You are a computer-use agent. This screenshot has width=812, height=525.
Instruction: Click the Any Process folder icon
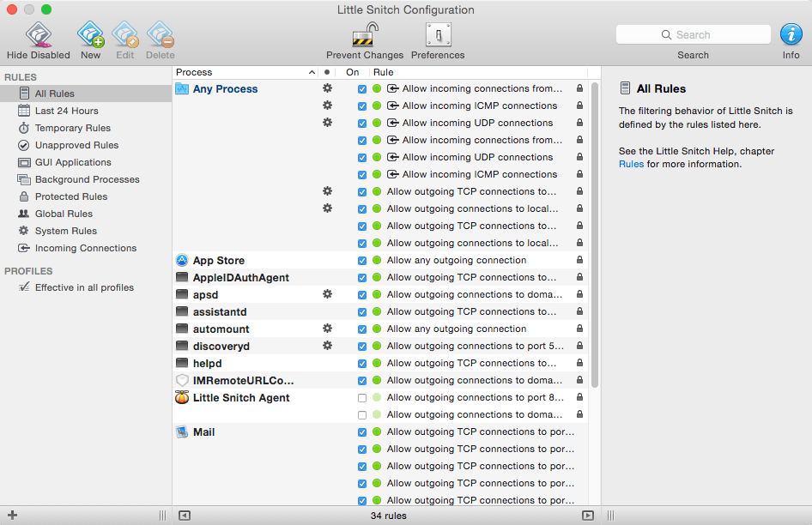point(182,88)
